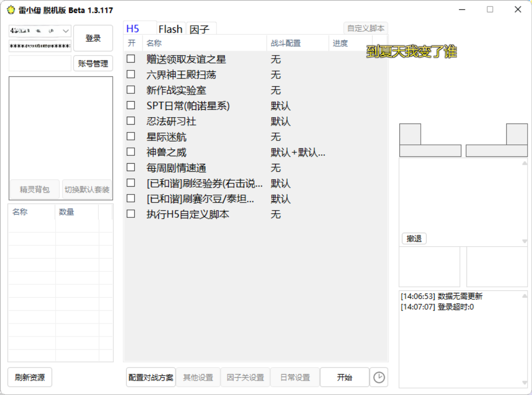
Task: Click the 开始 start button
Action: pyautogui.click(x=344, y=378)
